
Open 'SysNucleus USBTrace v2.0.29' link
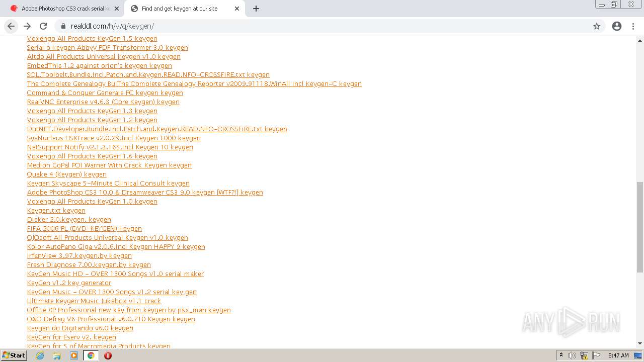pos(114,138)
